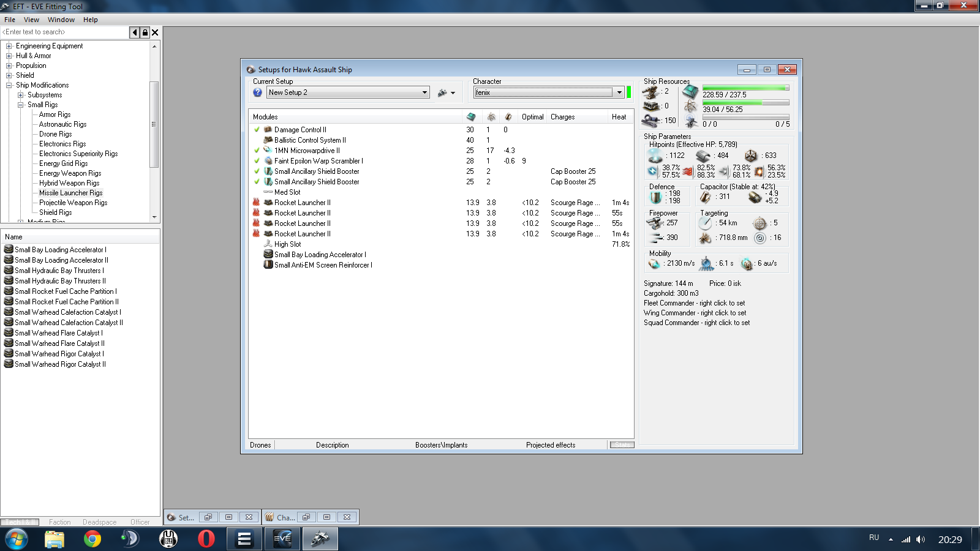This screenshot has height=551, width=980.
Task: Open the Character dropdown arrow
Action: coord(619,92)
